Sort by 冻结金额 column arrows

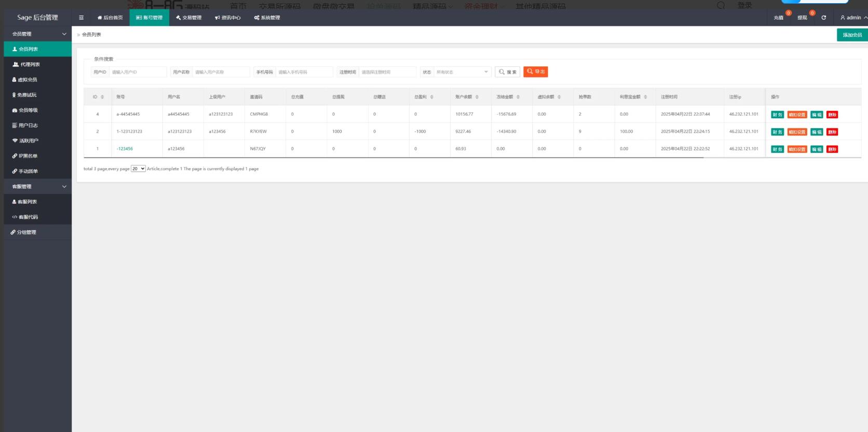click(x=518, y=97)
